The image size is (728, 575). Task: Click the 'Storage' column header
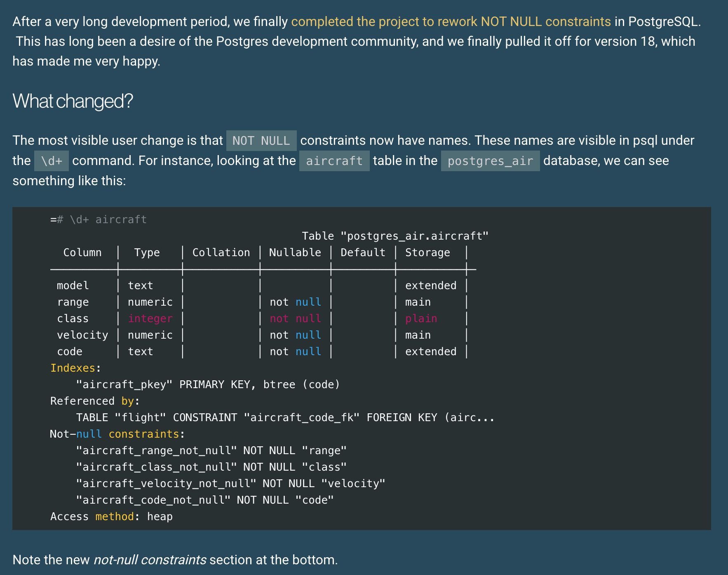[428, 252]
